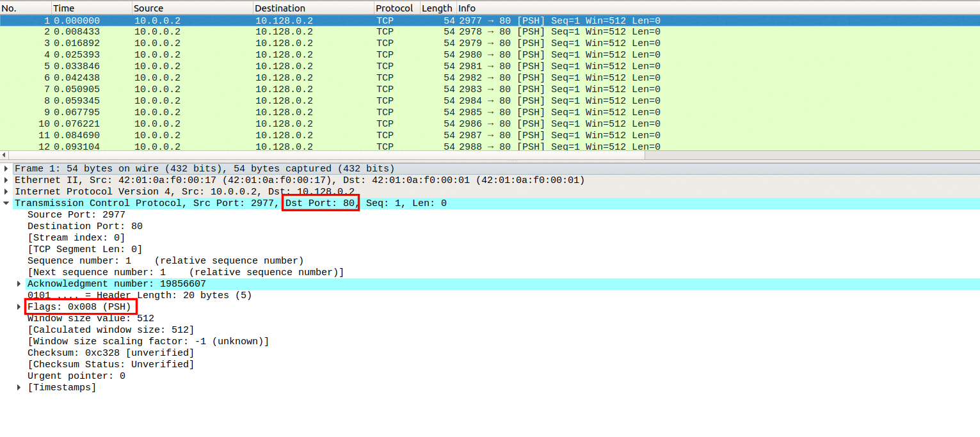The width and height of the screenshot is (980, 437).
Task: Click the source 10.0.0.2 of packet 9
Action: coord(157,113)
